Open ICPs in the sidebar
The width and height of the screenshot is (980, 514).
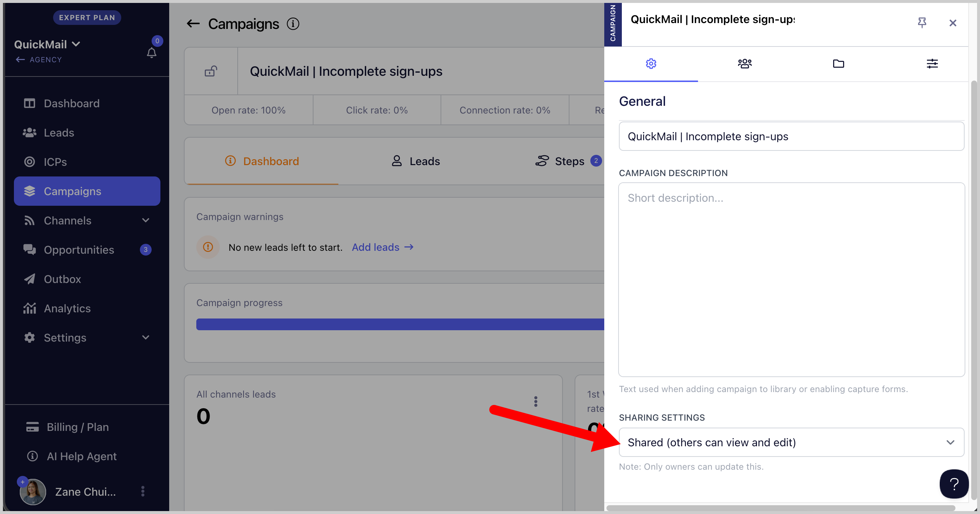click(87, 162)
